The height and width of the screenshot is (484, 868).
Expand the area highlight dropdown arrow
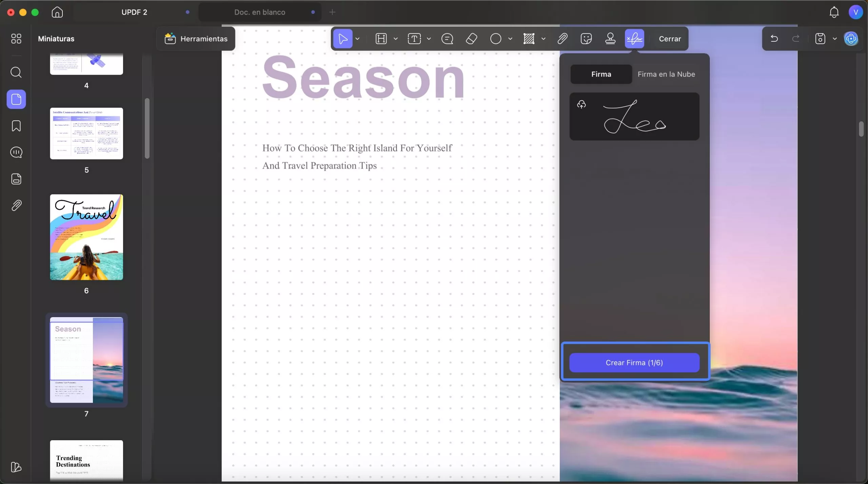pos(543,39)
